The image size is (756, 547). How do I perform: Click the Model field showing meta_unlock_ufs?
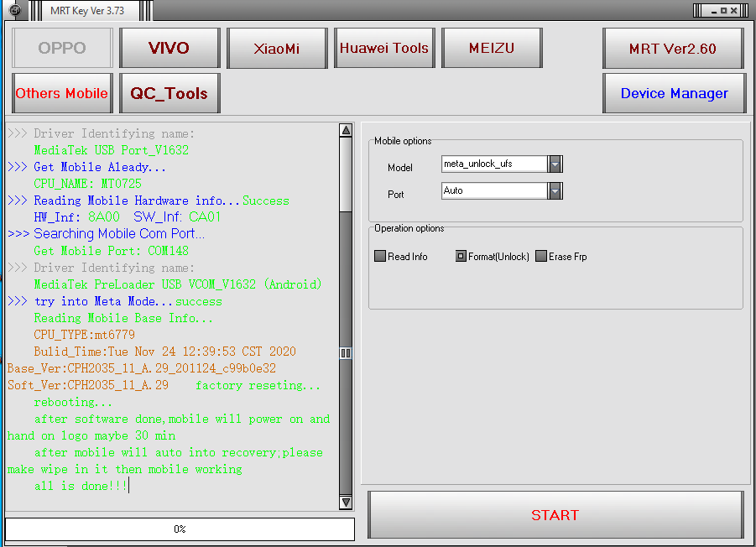494,164
